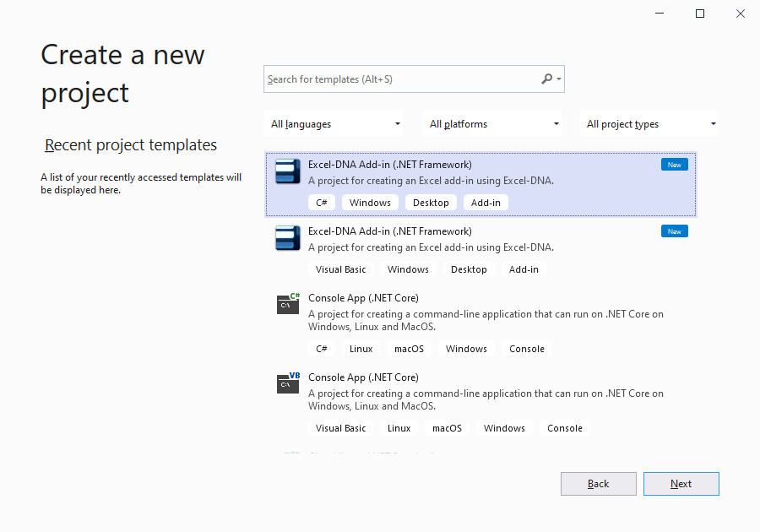Viewport: 760px width, 532px height.
Task: Click the Add-in tag on Visual Basic Excel-DNA template
Action: (x=524, y=269)
